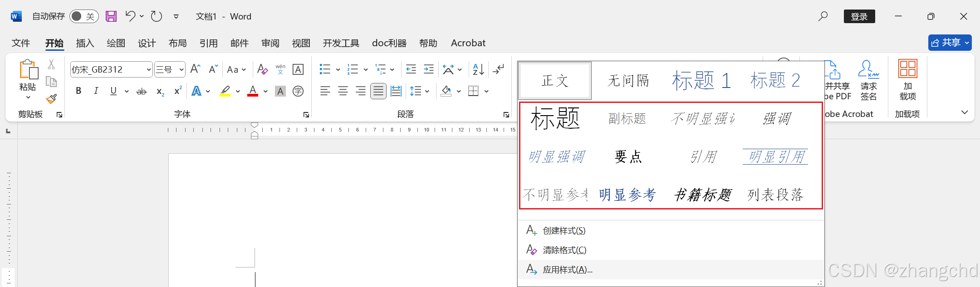
Task: Click the decrease indent icon
Action: tap(411, 69)
